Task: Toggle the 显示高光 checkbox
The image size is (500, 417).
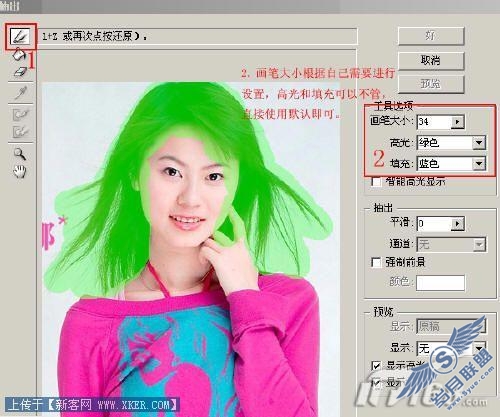Action: pos(376,366)
